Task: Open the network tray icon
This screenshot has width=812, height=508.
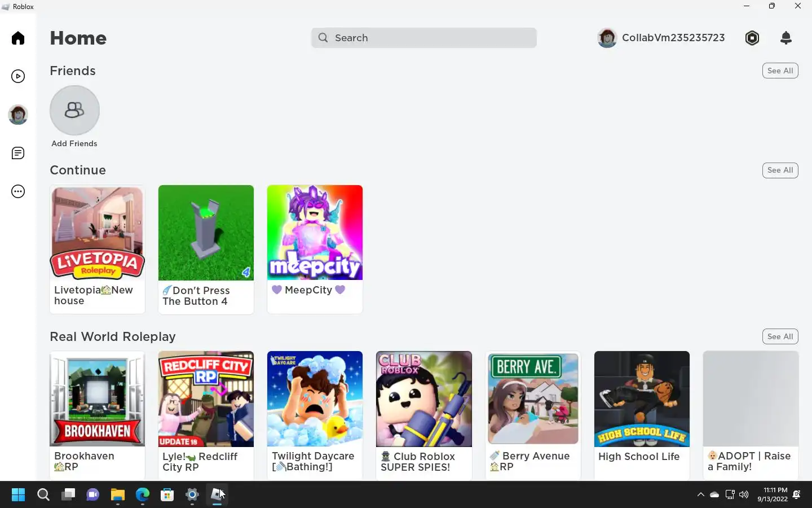Action: pyautogui.click(x=730, y=495)
